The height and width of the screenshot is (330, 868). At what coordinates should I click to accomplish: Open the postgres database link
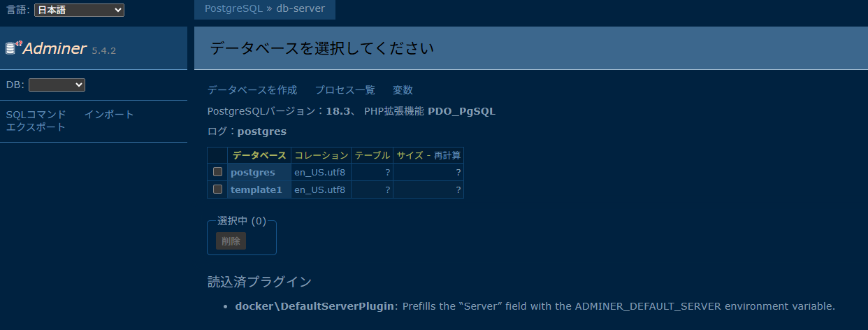click(x=253, y=172)
